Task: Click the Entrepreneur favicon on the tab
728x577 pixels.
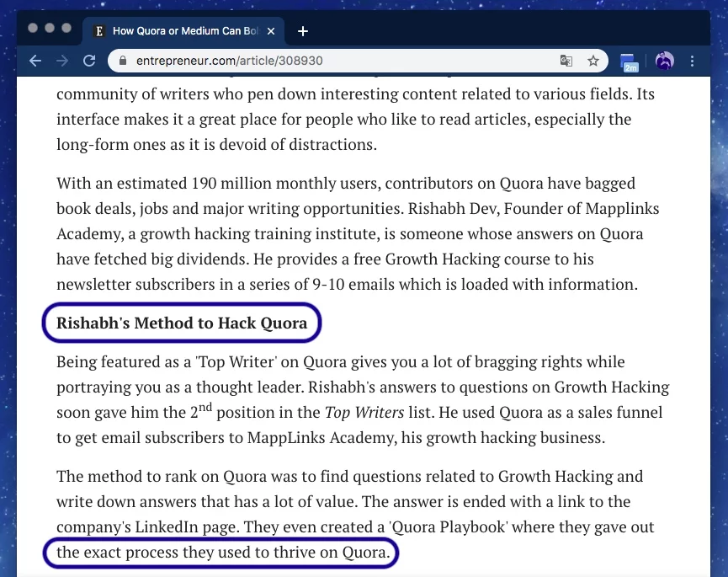Action: (99, 31)
